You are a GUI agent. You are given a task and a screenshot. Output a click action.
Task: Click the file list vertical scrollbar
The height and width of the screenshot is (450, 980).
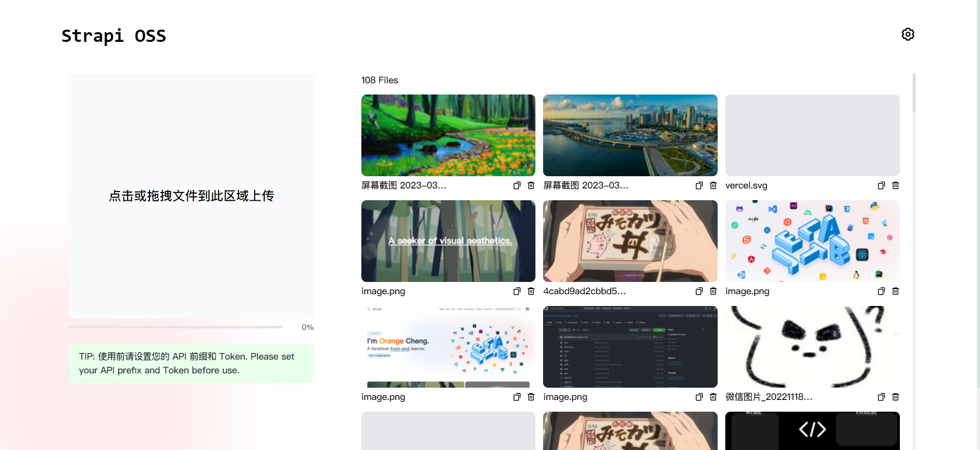pos(914,92)
